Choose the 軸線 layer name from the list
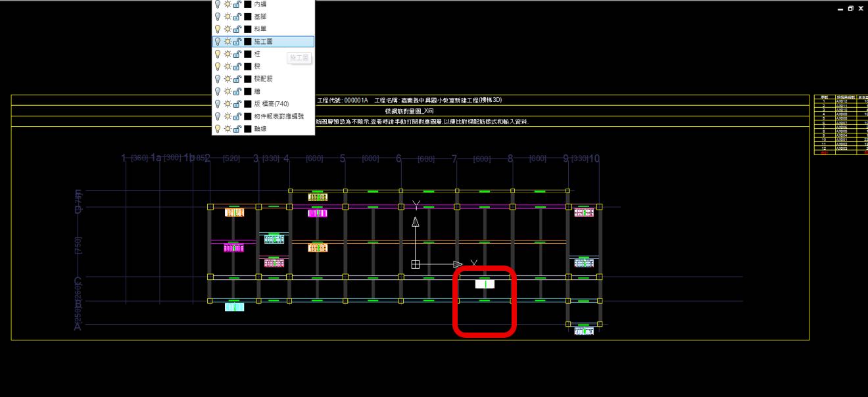The height and width of the screenshot is (397, 868). click(x=260, y=129)
